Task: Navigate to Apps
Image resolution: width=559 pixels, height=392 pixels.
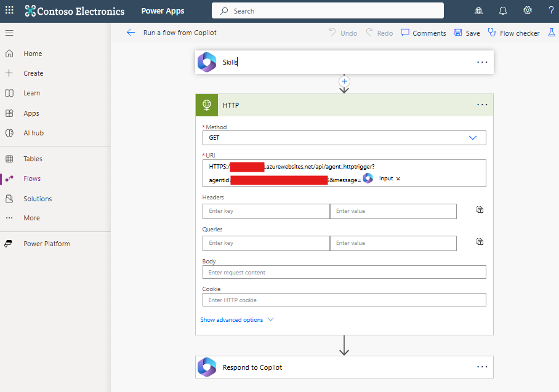Action: pyautogui.click(x=31, y=113)
